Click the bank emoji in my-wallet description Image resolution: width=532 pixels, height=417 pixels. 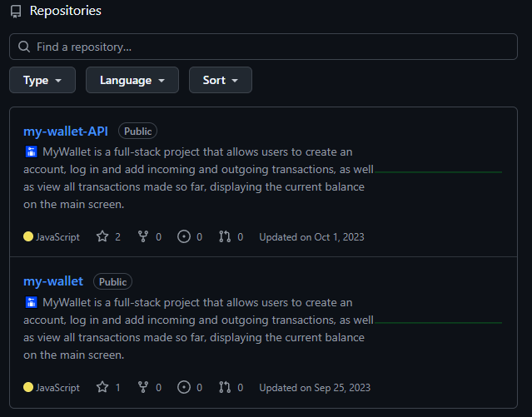click(31, 302)
